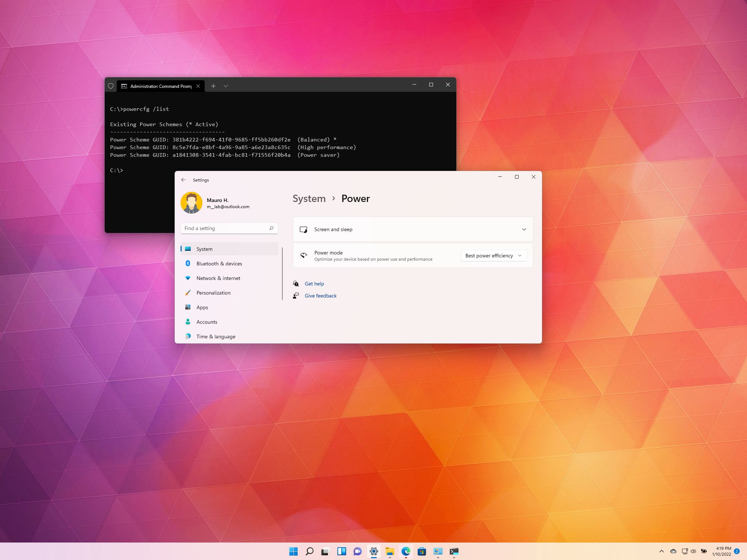Click the Give feedback link
The width and height of the screenshot is (747, 560).
coord(321,296)
